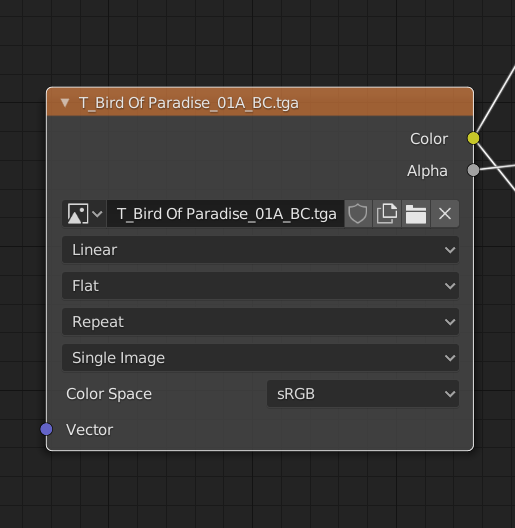Image resolution: width=515 pixels, height=528 pixels.
Task: Open image file with folder icon
Action: (416, 213)
